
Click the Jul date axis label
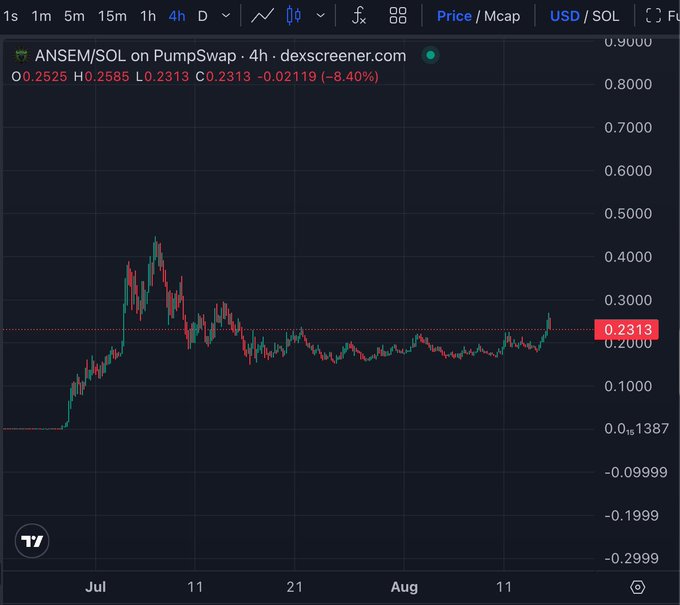click(x=95, y=587)
